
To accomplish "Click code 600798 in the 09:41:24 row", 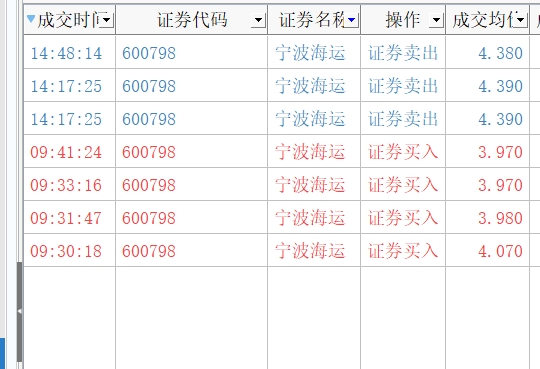I will point(149,152).
